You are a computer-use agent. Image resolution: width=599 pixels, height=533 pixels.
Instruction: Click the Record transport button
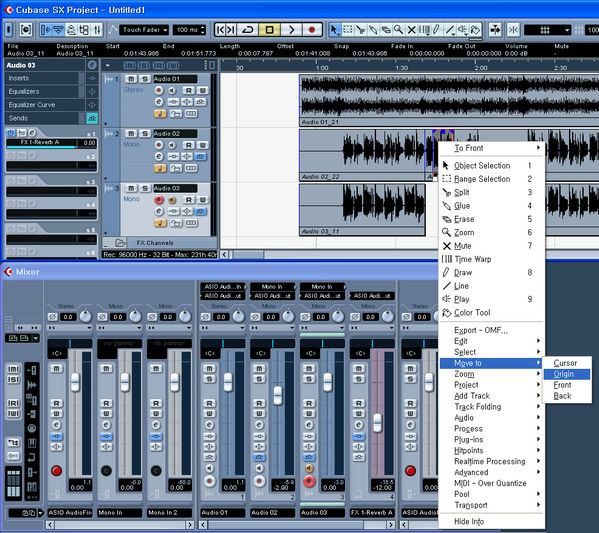coord(312,30)
